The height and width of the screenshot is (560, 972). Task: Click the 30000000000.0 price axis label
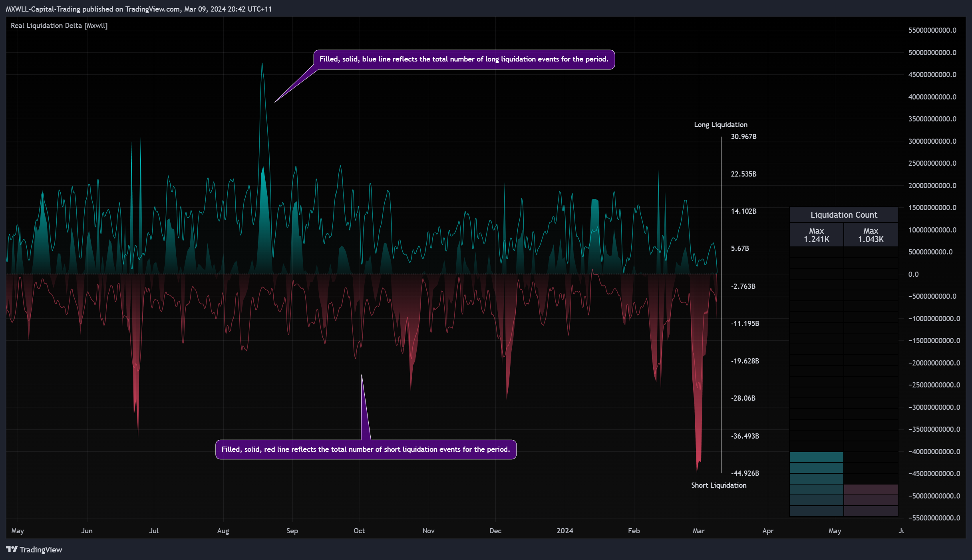[932, 141]
